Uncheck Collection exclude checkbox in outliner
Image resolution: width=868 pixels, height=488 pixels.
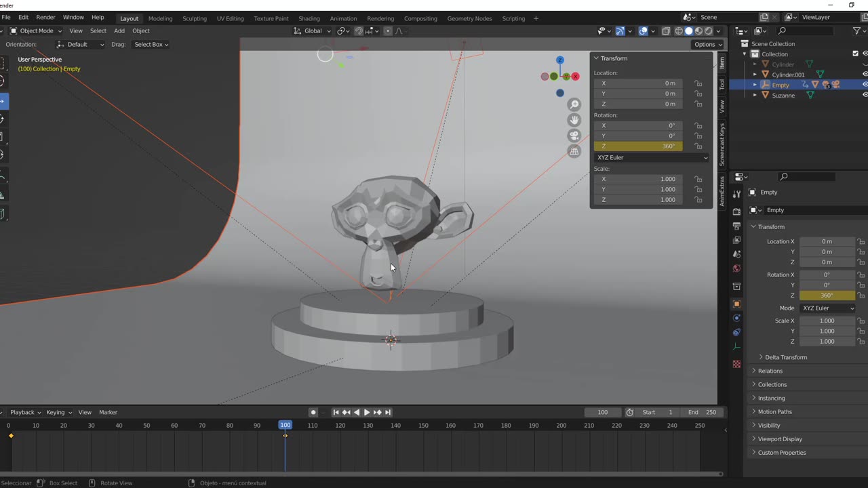[855, 54]
